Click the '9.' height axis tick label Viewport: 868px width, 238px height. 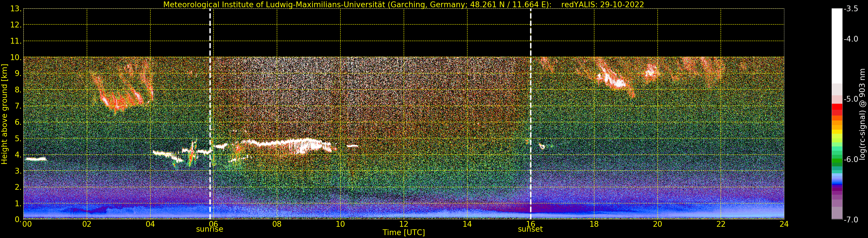18,74
